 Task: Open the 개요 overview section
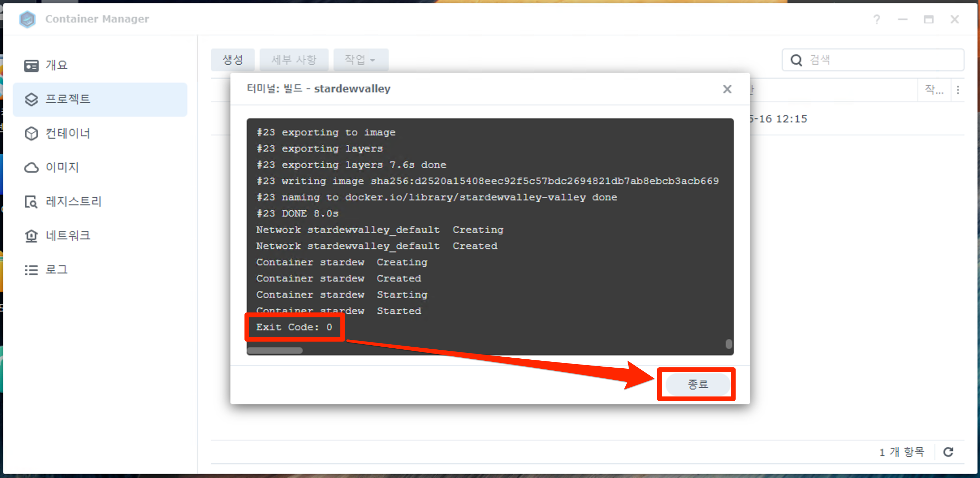pyautogui.click(x=100, y=65)
